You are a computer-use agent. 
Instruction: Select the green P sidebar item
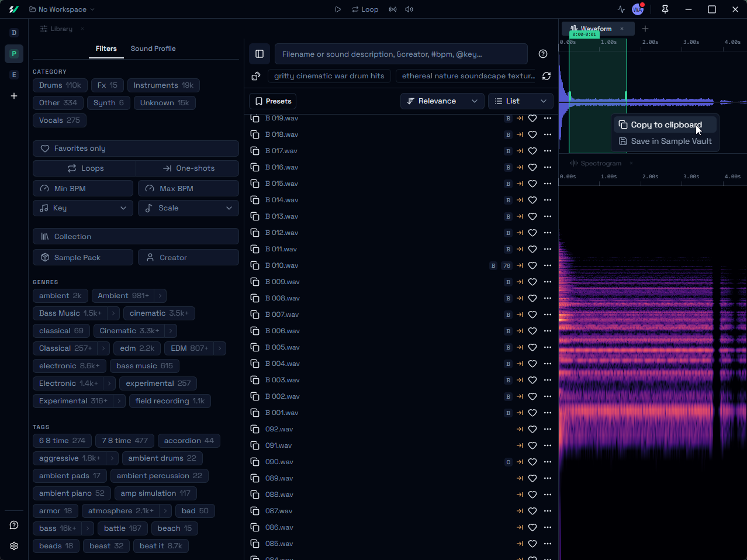point(14,54)
